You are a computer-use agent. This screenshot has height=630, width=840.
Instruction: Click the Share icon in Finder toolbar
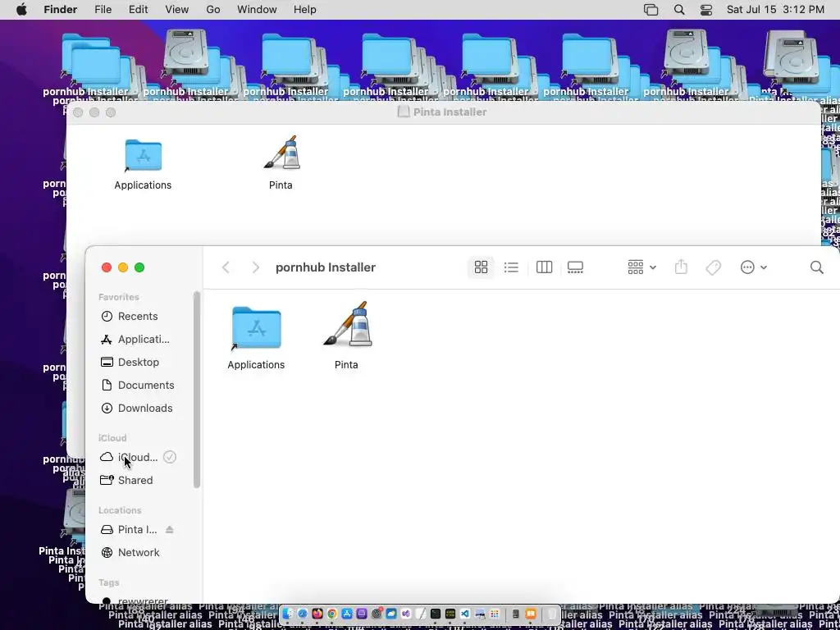681,267
